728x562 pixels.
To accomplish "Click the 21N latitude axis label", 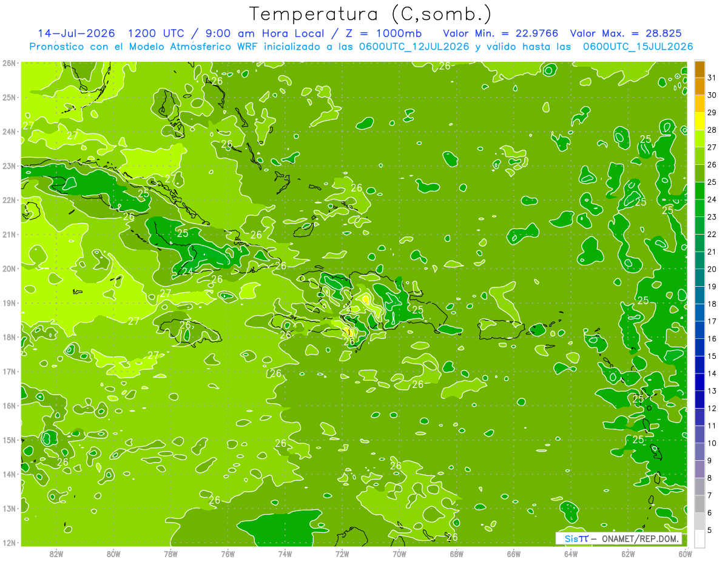I will (9, 234).
